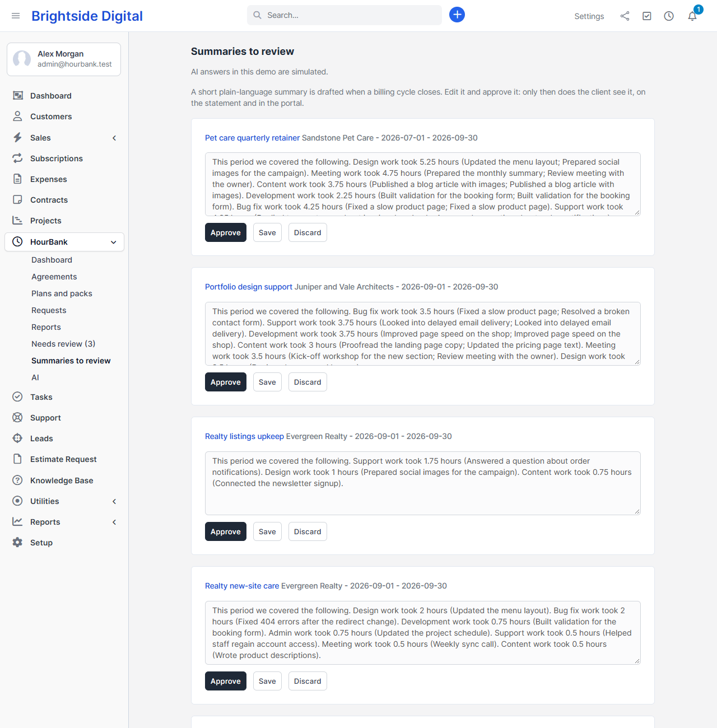
Task: Click the Dashboard icon in sidebar
Action: pos(18,96)
